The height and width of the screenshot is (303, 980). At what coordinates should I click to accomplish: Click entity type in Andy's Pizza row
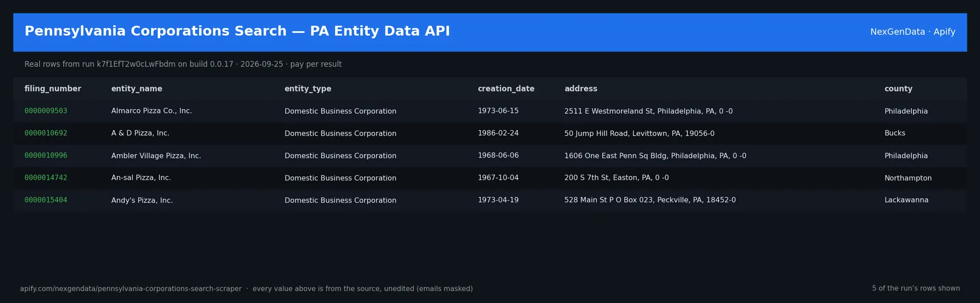pos(340,201)
